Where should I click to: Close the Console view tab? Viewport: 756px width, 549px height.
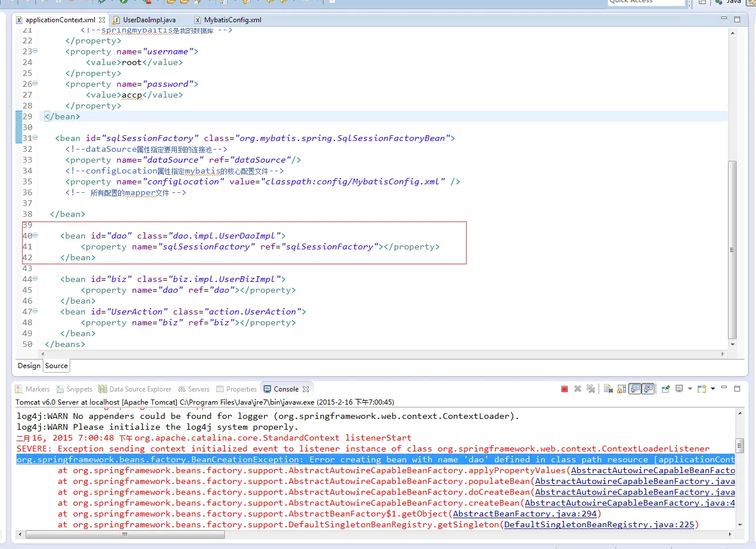[306, 389]
